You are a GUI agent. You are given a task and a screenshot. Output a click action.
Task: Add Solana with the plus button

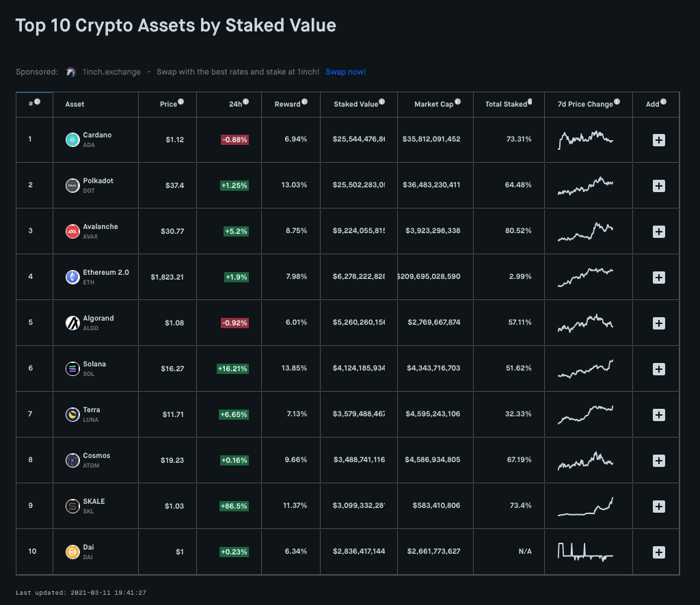click(658, 368)
